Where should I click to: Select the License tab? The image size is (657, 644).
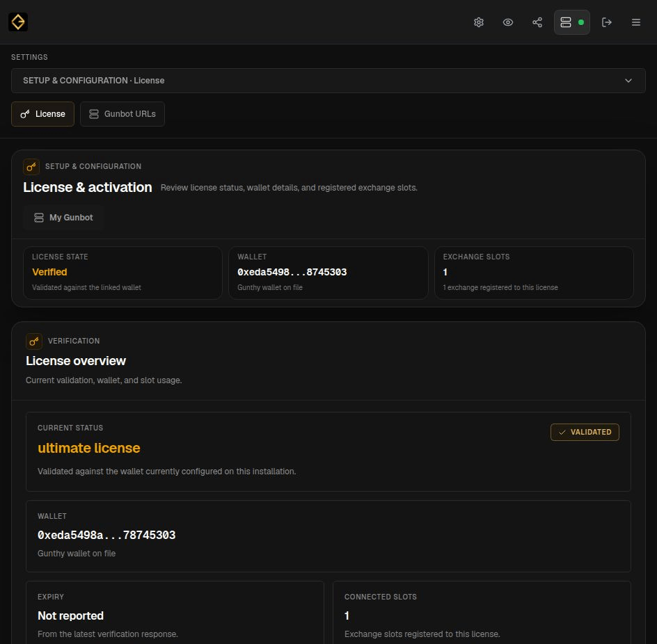(x=42, y=114)
